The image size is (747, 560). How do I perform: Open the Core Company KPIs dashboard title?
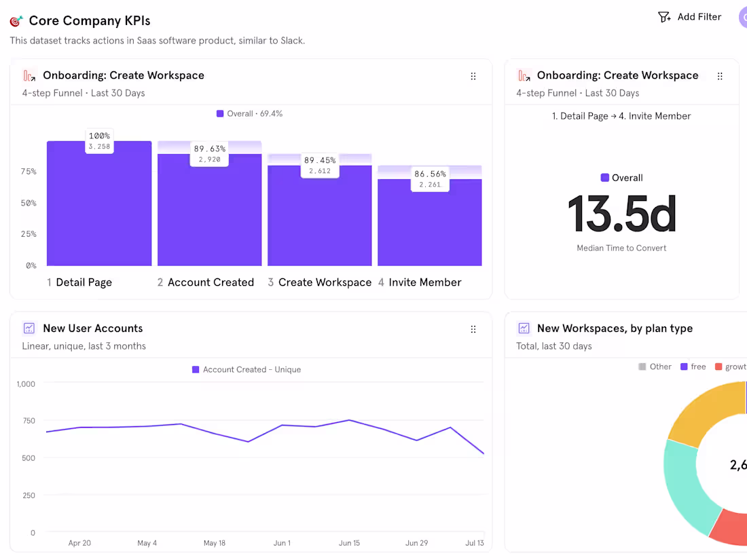[89, 20]
